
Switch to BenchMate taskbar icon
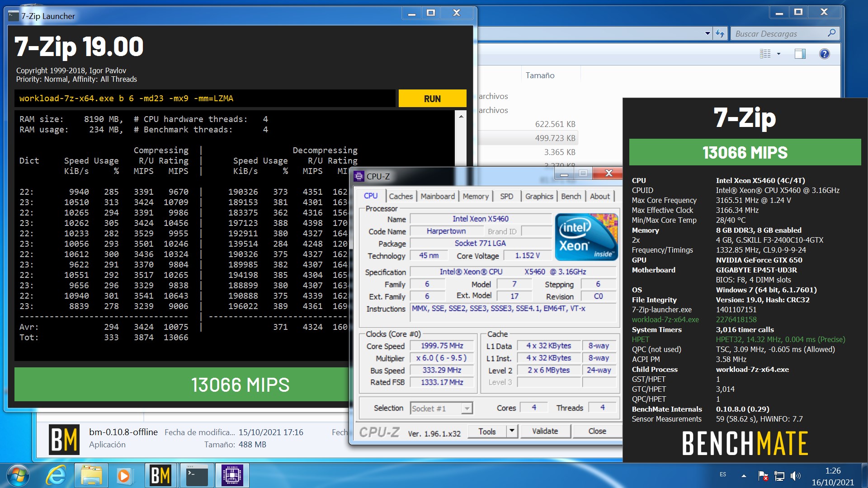(x=160, y=476)
